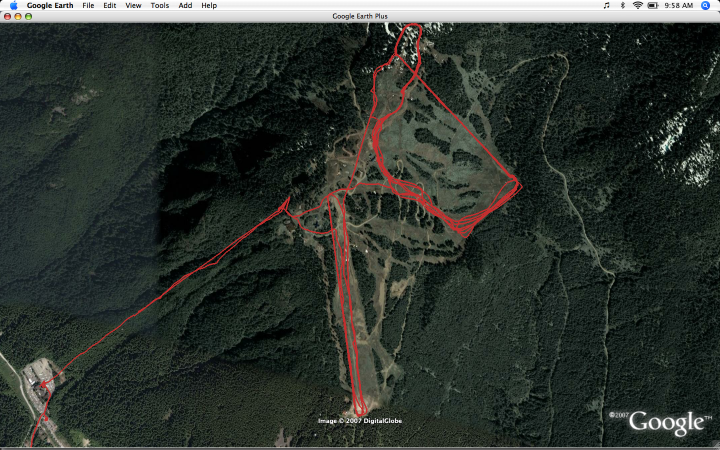Open the Help menu

click(x=209, y=6)
